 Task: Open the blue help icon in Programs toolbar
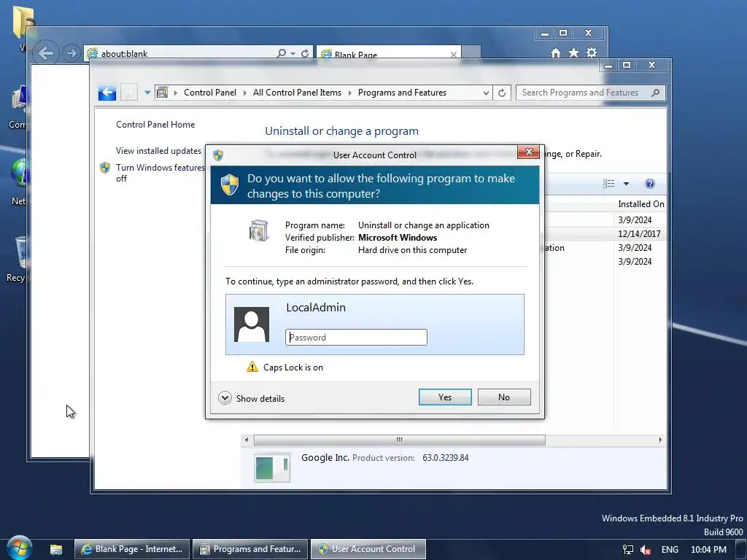coord(650,184)
